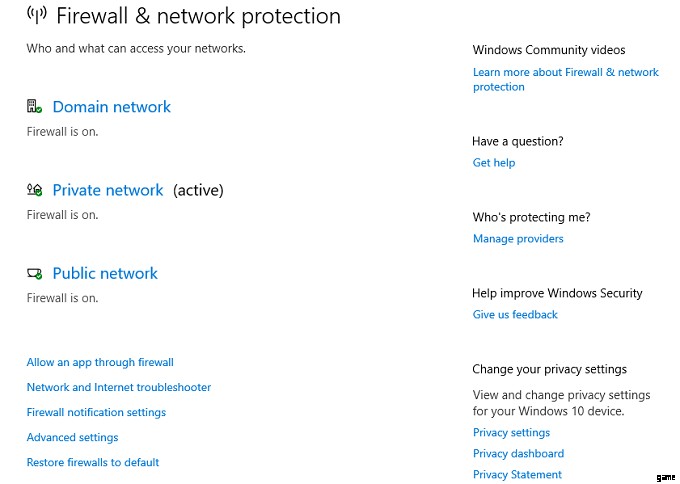Select Restore firewalls to default
680x484 pixels.
93,462
